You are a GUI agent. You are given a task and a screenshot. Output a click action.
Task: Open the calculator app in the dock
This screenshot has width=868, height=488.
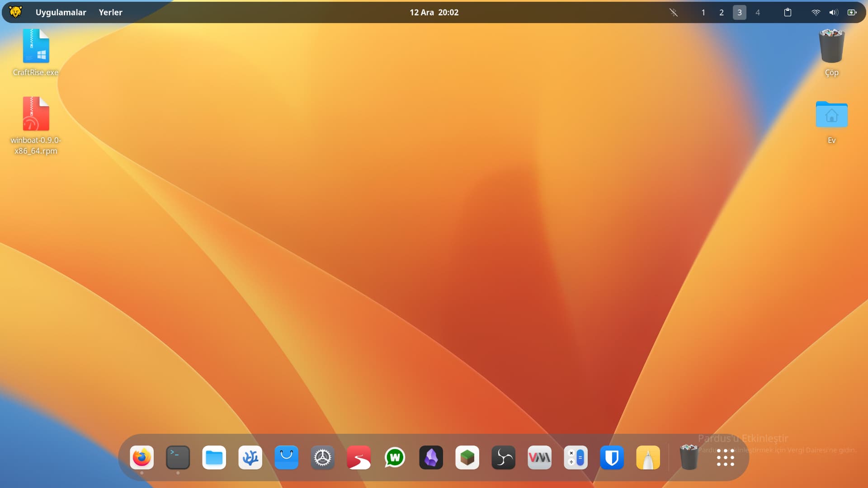coord(576,458)
